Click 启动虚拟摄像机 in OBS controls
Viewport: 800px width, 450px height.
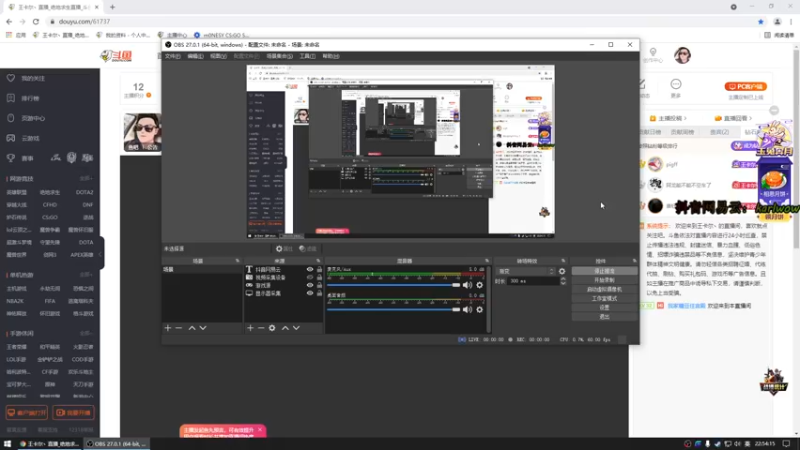coord(605,289)
